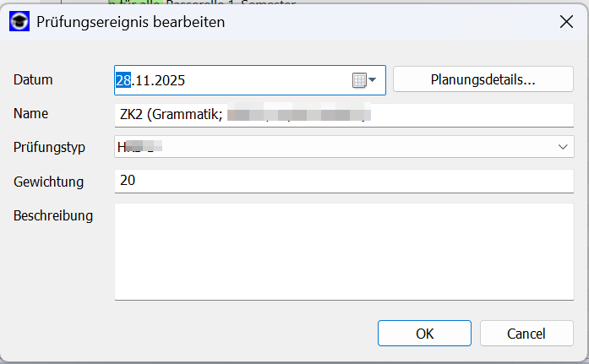Select the highlighted day 28 in the date

click(x=123, y=80)
